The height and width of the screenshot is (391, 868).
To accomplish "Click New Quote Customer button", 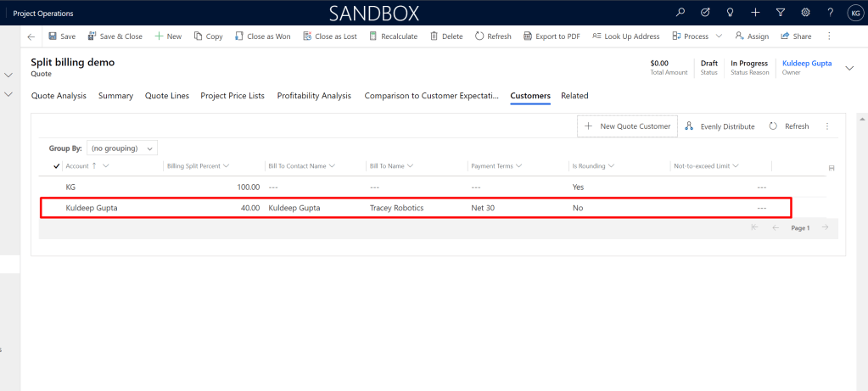I will tap(627, 126).
